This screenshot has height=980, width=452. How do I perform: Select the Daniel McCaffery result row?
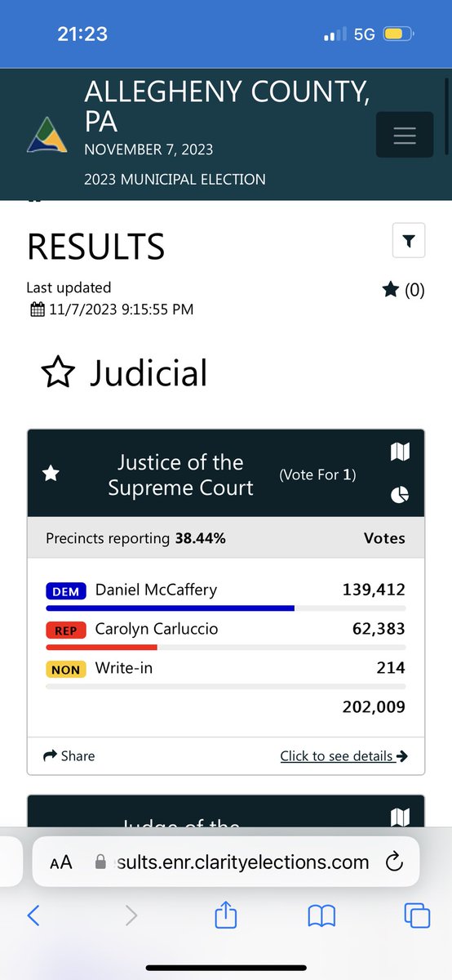point(226,595)
